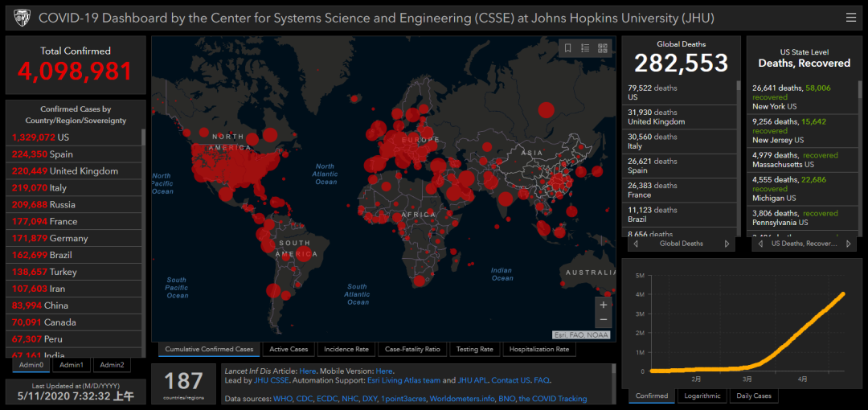Open the JHU CSSE link

pyautogui.click(x=272, y=380)
